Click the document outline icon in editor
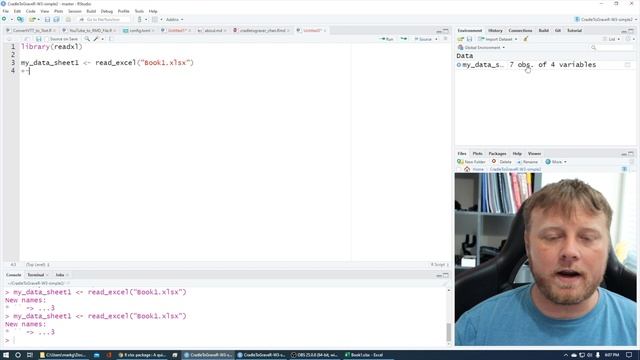Image resolution: width=640 pixels, height=360 pixels. point(446,39)
